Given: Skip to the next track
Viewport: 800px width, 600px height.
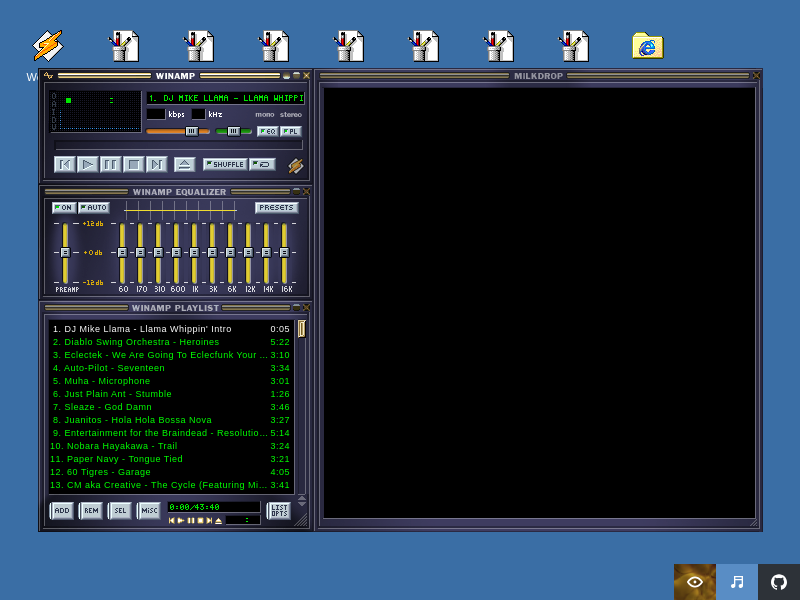Looking at the screenshot, I should (156, 164).
